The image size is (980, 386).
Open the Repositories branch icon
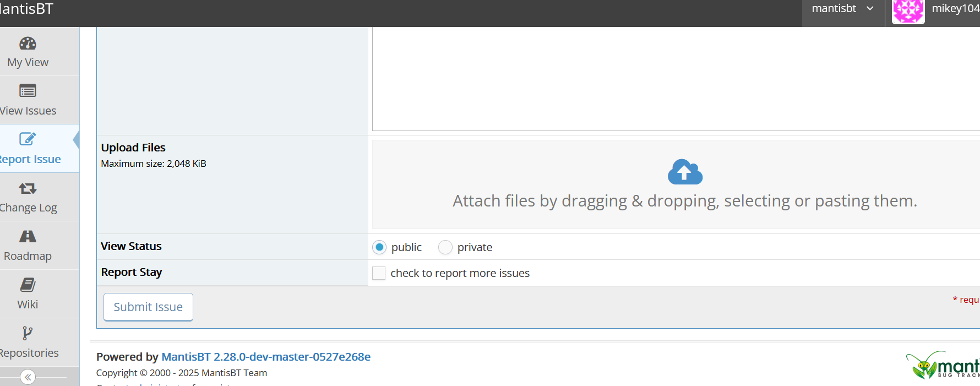[x=28, y=333]
